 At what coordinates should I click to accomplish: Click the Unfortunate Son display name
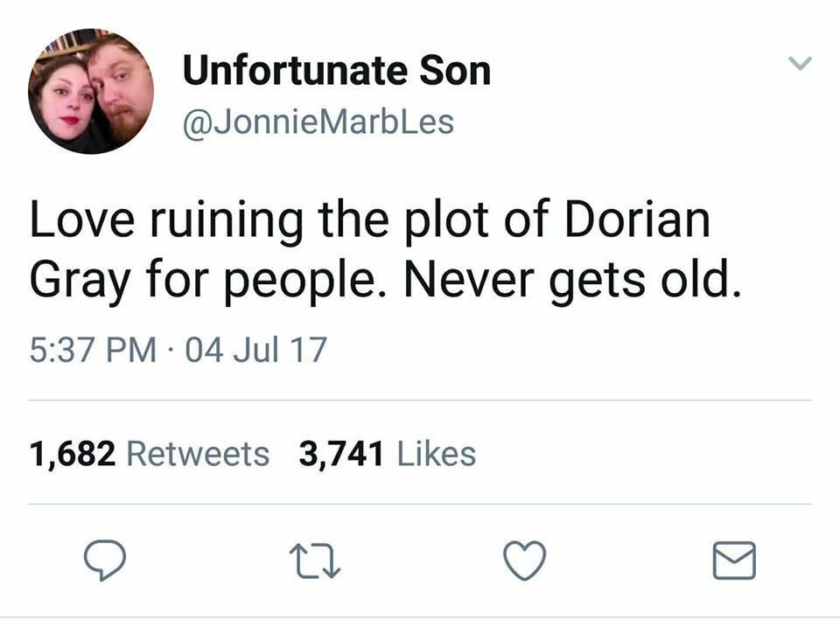[336, 72]
